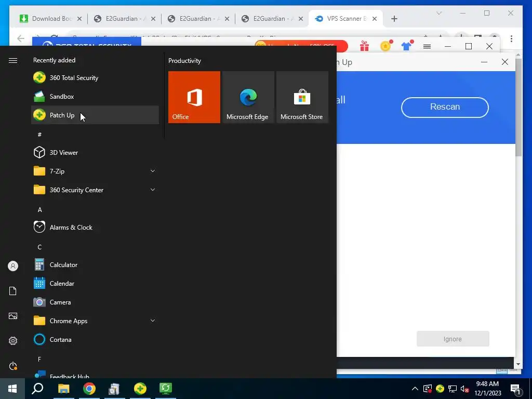Image resolution: width=532 pixels, height=399 pixels.
Task: Expand the 360 Security Center folder chevron
Action: [x=153, y=190]
